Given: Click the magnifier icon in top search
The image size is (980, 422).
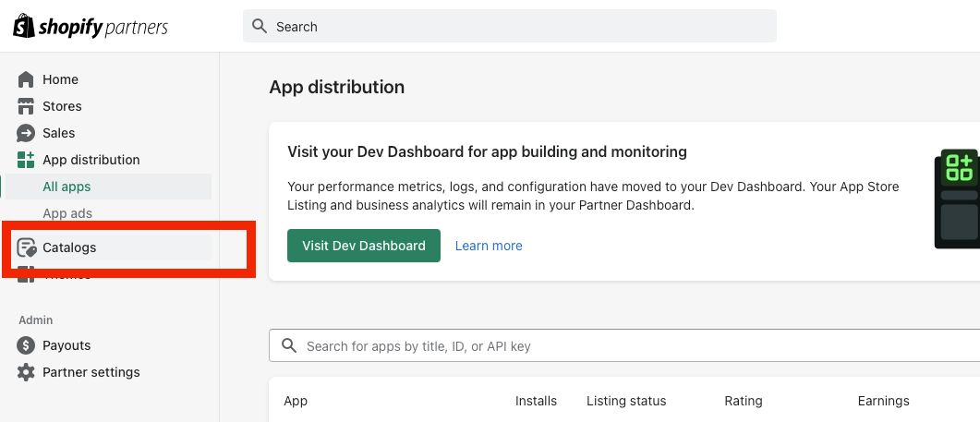Looking at the screenshot, I should (260, 26).
